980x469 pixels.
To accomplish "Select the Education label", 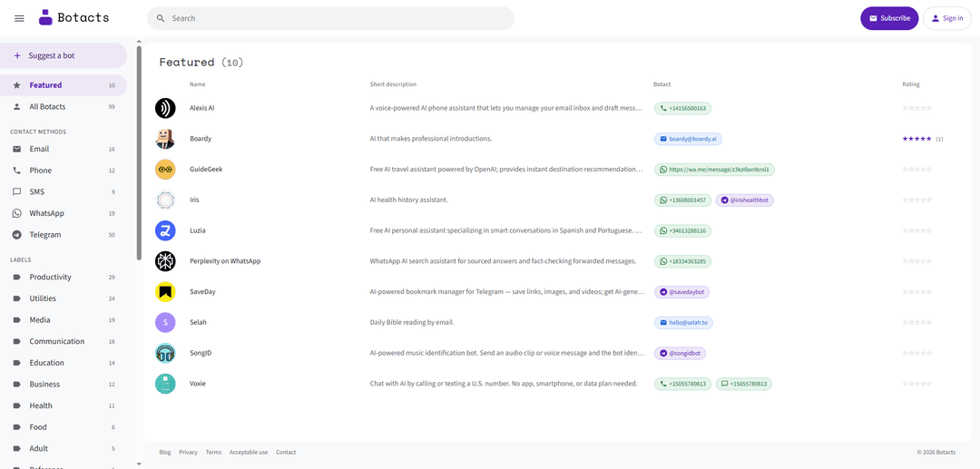I will 64,363.
